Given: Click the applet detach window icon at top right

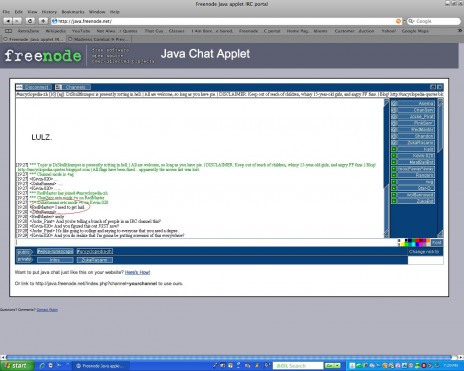Looking at the screenshot, I should tap(433, 87).
